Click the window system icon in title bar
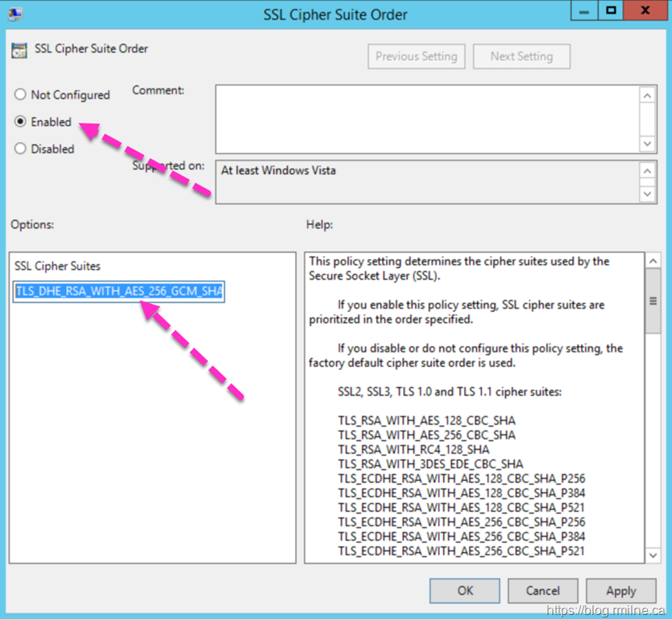This screenshot has height=619, width=672. [x=16, y=14]
